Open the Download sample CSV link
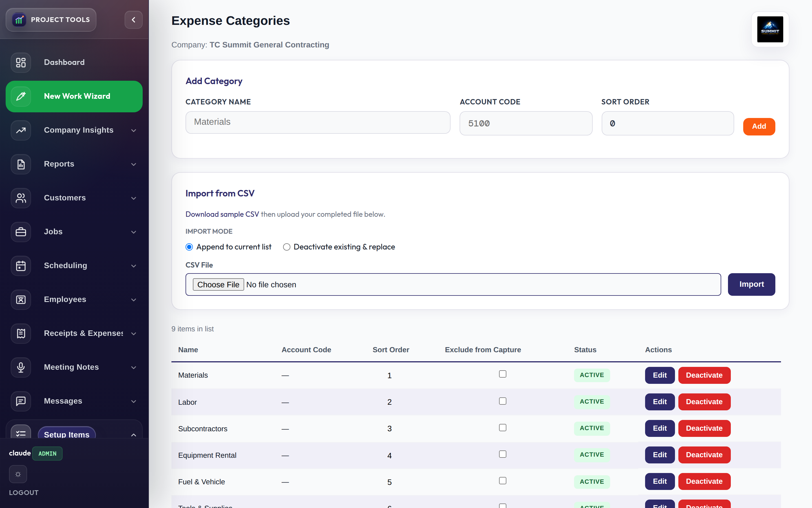 click(x=222, y=214)
